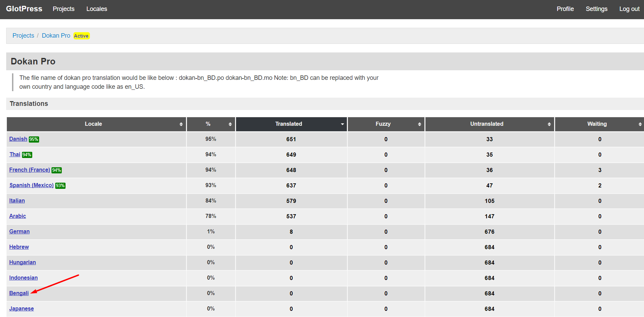This screenshot has width=644, height=317.
Task: Sort by Fuzzy column arrows
Action: tap(419, 124)
